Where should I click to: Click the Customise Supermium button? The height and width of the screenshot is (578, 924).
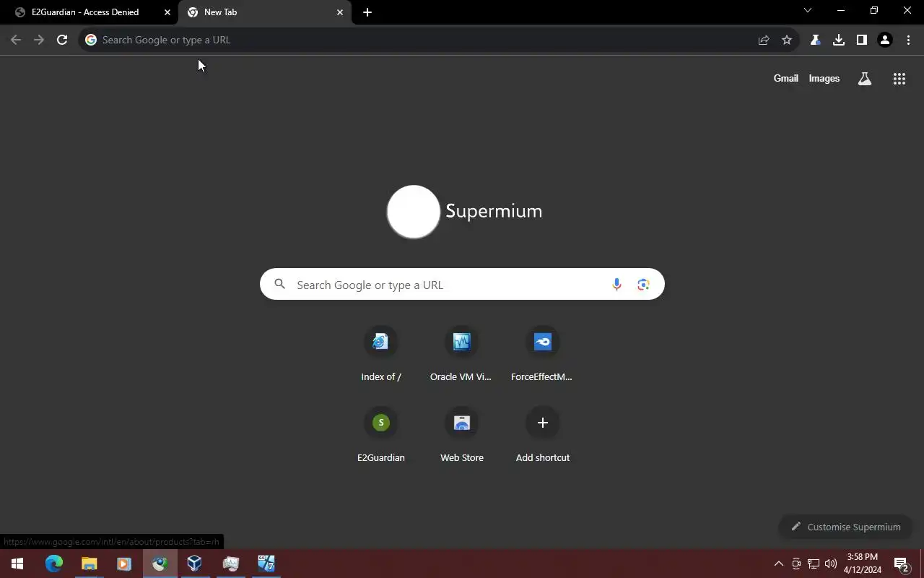coord(845,527)
